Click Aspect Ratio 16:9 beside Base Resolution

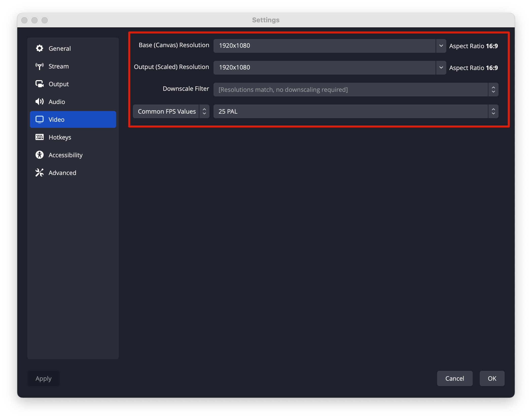pos(473,46)
